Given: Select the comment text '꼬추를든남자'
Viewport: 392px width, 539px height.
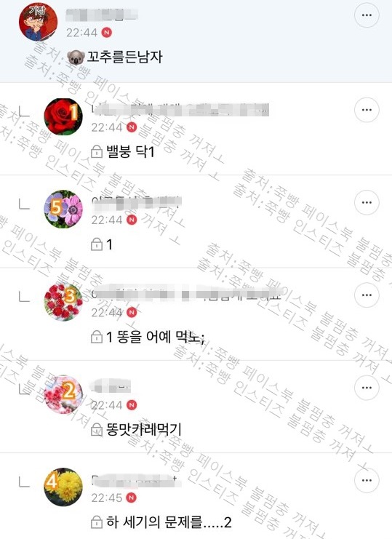Looking at the screenshot, I should 124,57.
